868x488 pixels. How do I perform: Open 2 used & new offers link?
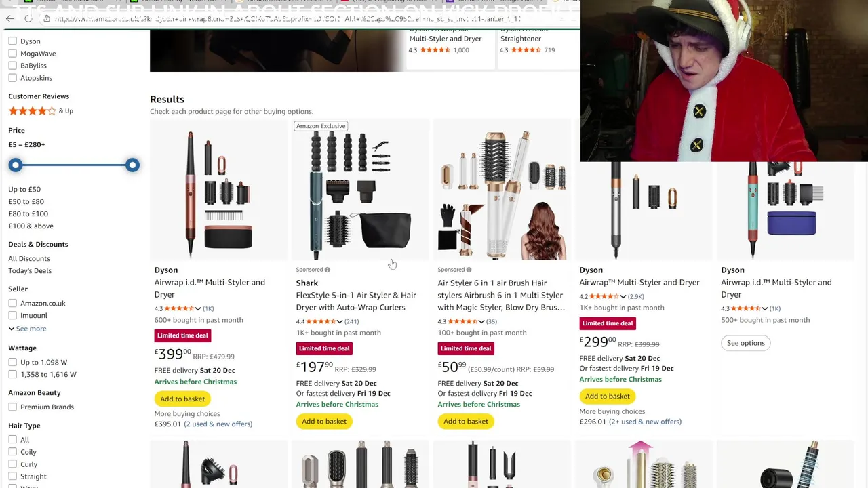click(218, 424)
